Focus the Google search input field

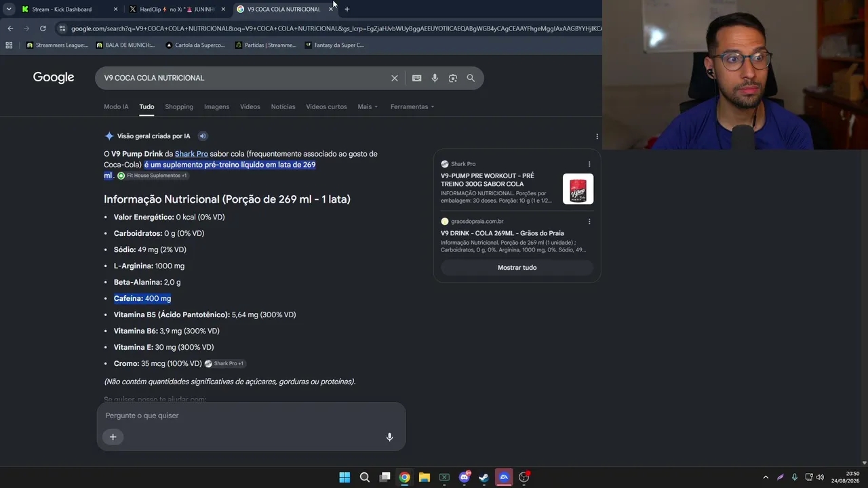pyautogui.click(x=245, y=78)
